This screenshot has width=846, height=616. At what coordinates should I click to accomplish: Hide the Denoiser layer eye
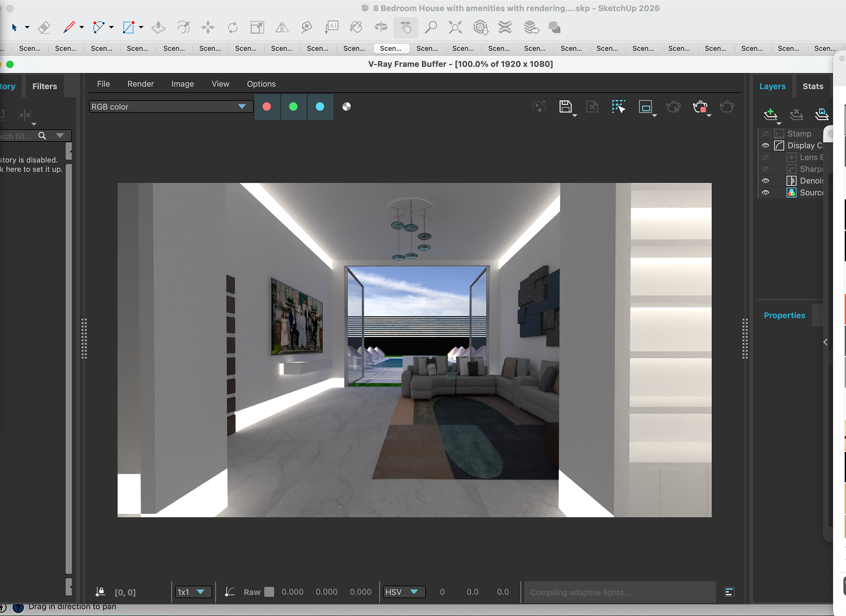click(x=765, y=181)
